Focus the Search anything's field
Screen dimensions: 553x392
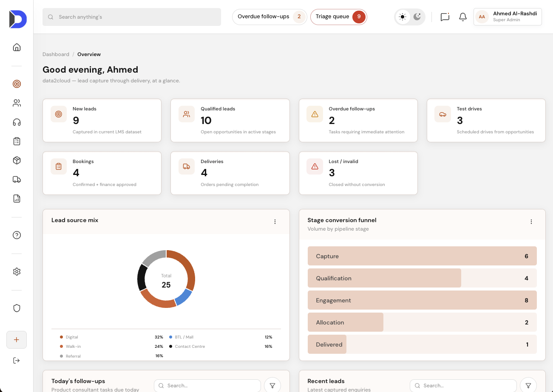coord(132,17)
